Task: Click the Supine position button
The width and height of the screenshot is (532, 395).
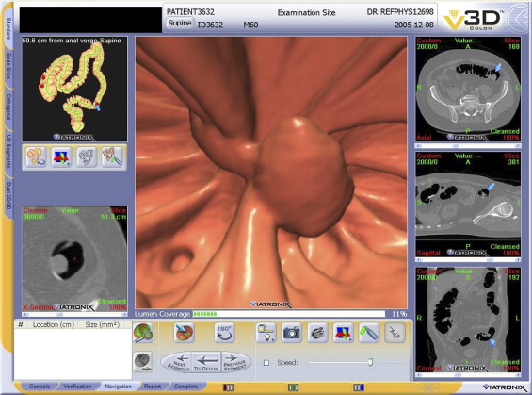Action: [x=180, y=23]
